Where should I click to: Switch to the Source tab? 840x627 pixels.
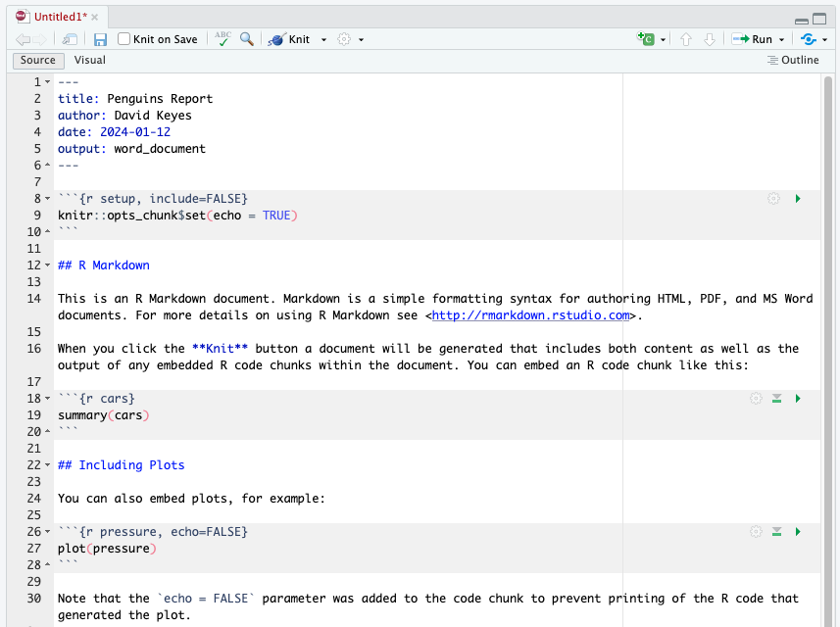click(x=37, y=60)
